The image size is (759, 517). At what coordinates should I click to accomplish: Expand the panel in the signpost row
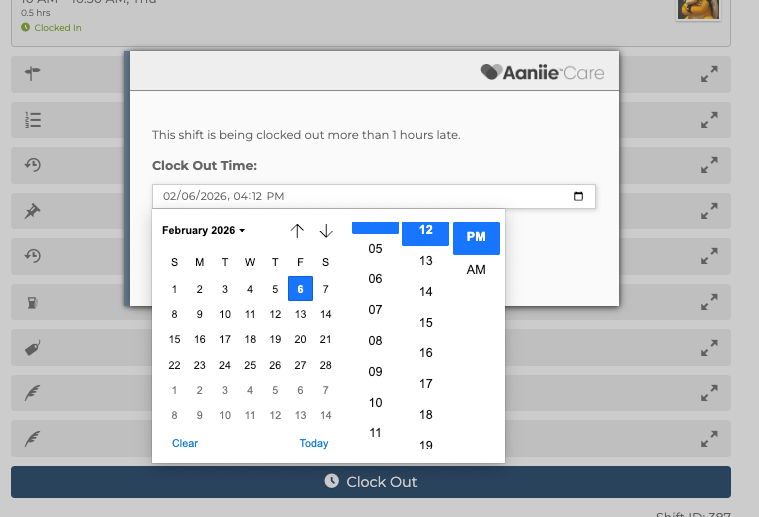709,74
